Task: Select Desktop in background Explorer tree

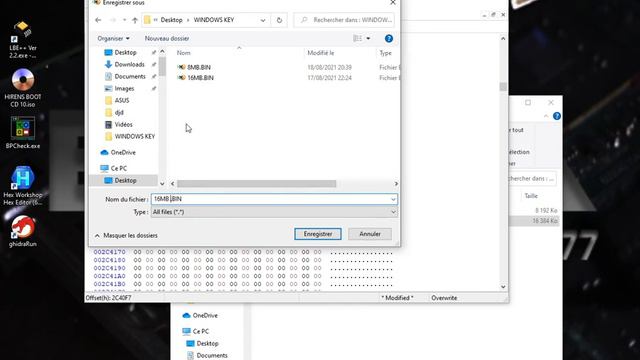Action: [202, 344]
